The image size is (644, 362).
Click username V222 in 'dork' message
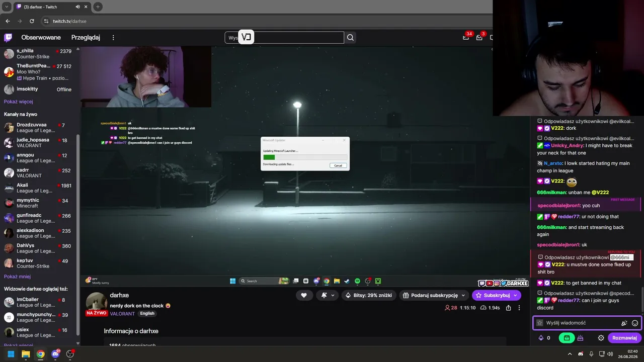tap(556, 128)
